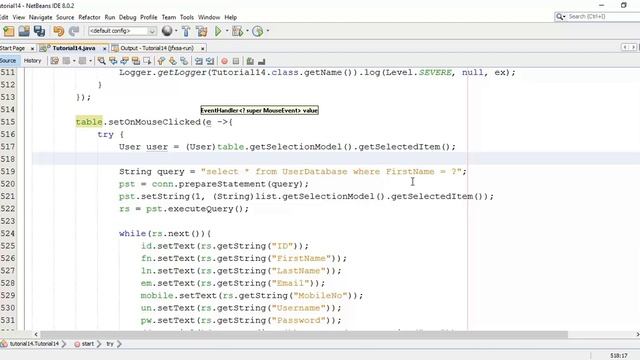Jump to Last Edit location icon
The height and width of the screenshot is (360, 640).
(54, 61)
